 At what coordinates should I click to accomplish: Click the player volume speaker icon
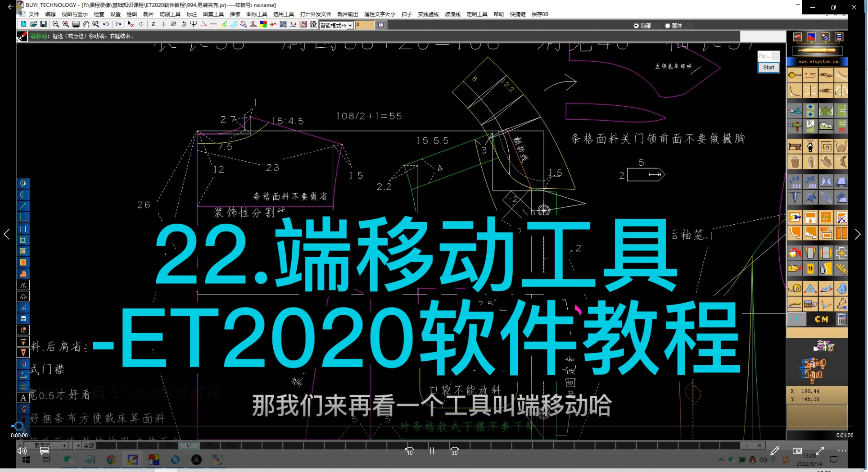tap(22, 450)
